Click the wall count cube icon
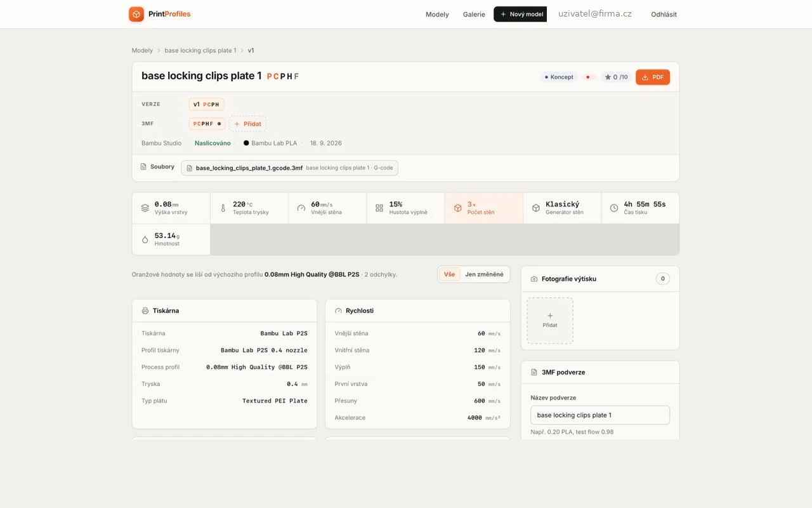The image size is (812, 508). (458, 208)
